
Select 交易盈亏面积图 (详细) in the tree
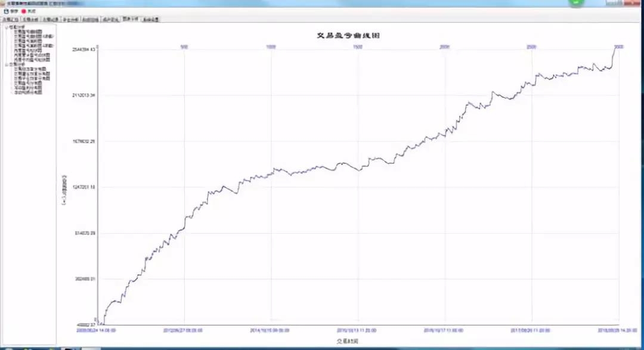(33, 45)
